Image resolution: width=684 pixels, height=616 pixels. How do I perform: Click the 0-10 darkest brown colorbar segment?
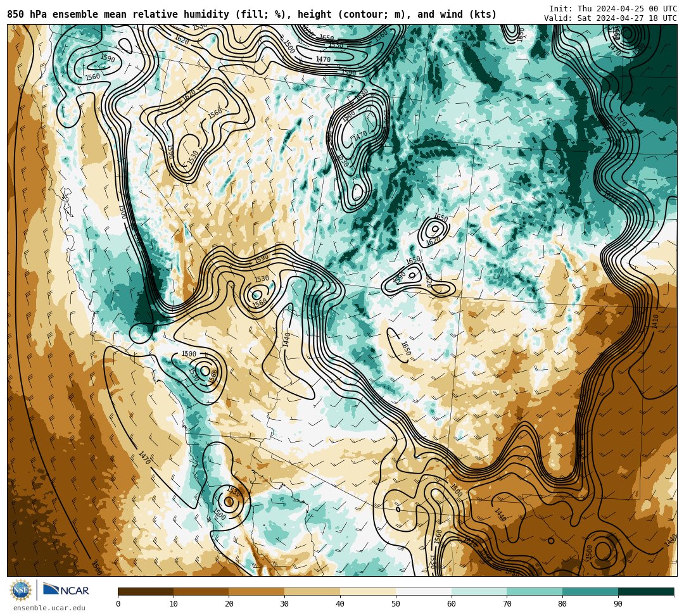146,591
